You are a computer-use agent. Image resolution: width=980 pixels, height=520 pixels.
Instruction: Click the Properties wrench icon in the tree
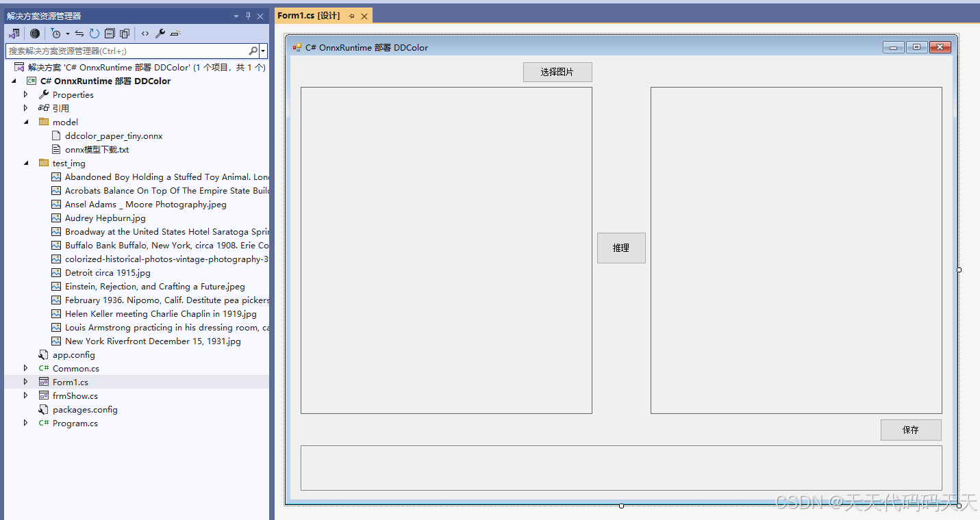pos(44,94)
